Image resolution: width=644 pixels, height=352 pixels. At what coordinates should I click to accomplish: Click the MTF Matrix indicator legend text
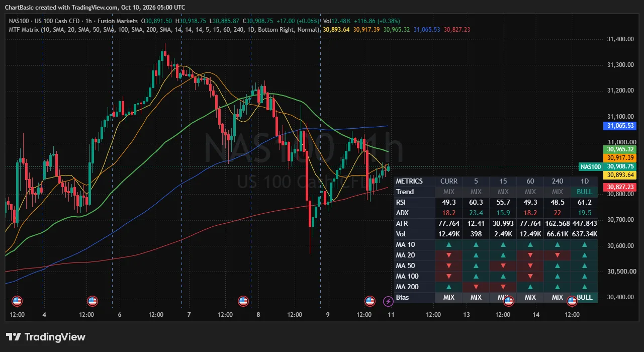(x=163, y=30)
